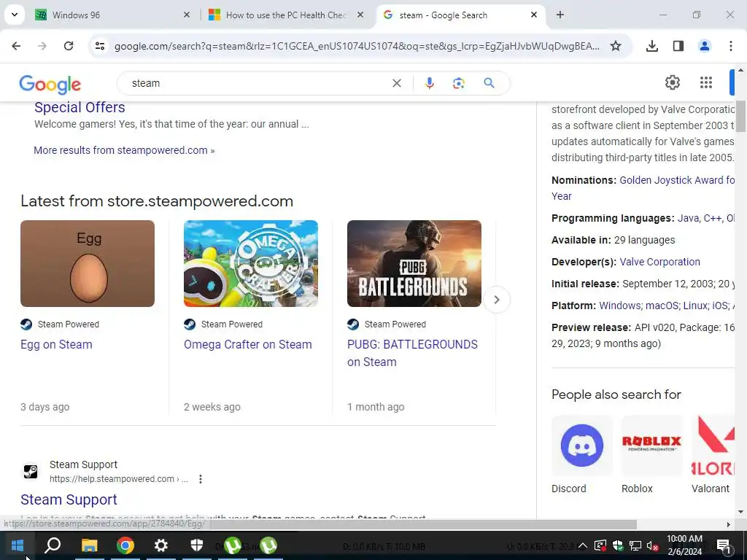Open Java programming language link
This screenshot has width=747, height=560.
688,218
